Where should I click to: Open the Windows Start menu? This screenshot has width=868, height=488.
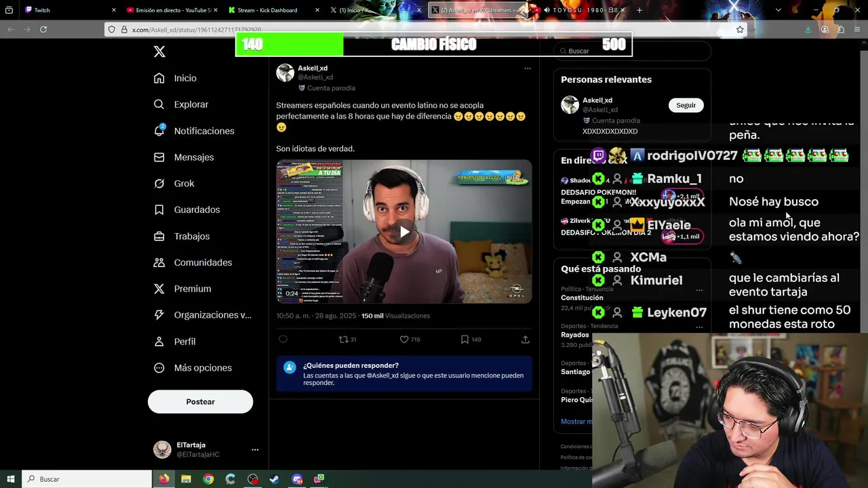(10, 479)
